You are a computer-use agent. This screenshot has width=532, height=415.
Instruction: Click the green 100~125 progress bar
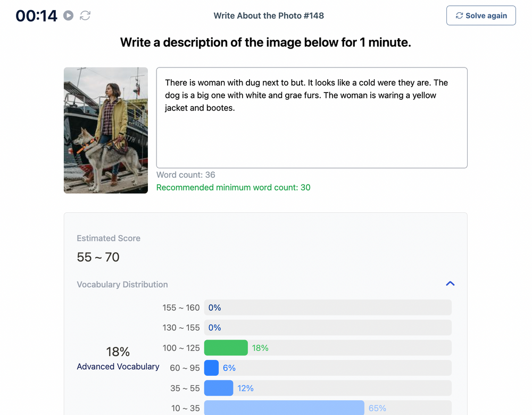(226, 347)
